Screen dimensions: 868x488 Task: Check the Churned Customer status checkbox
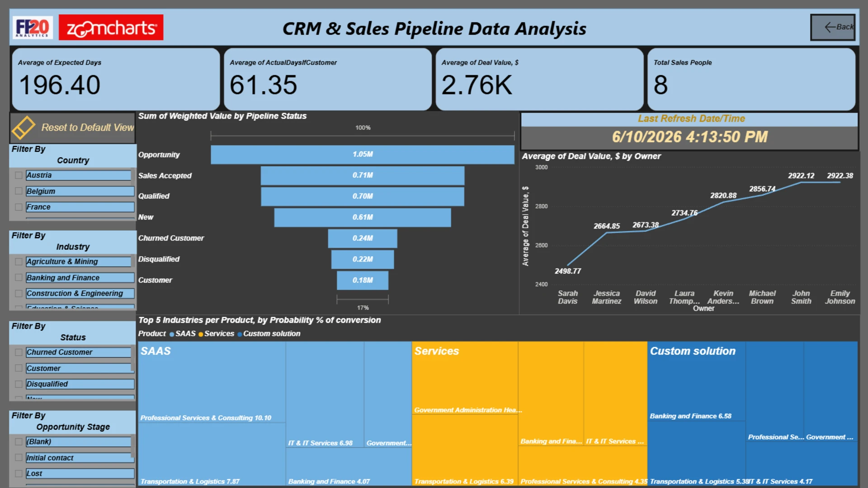[19, 352]
